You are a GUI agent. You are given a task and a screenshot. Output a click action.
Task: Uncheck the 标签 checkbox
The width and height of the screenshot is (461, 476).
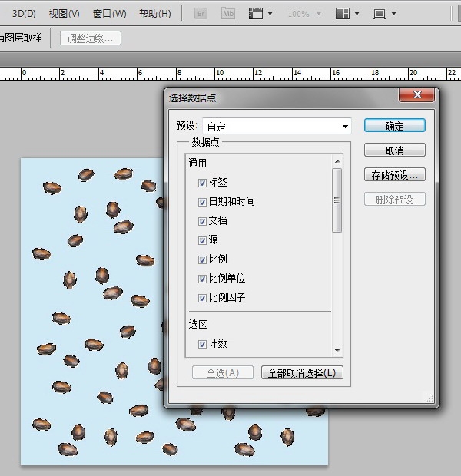coord(202,183)
